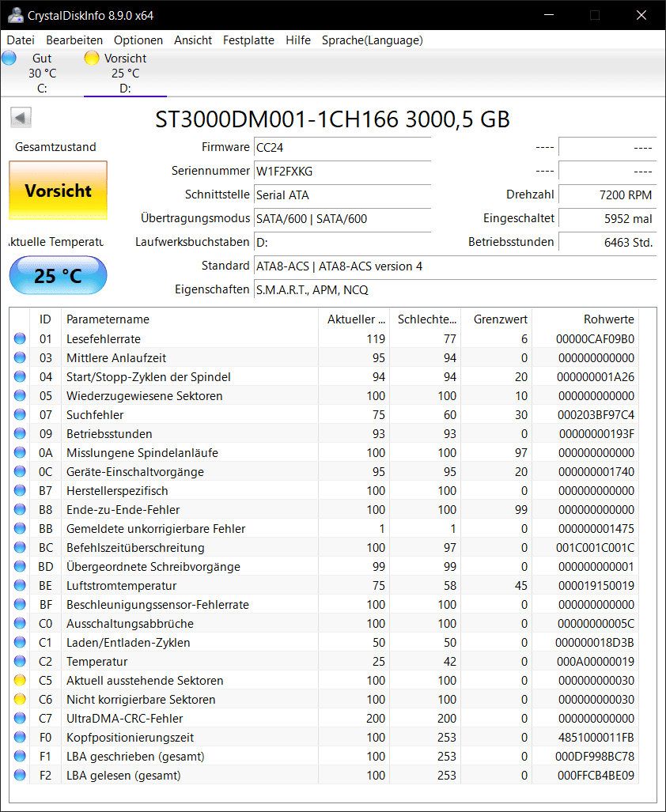Click status orb of Suchfehler row

pyautogui.click(x=20, y=415)
